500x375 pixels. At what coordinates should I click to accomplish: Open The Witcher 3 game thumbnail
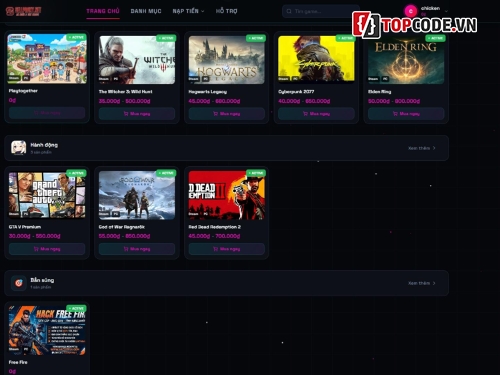tap(137, 60)
